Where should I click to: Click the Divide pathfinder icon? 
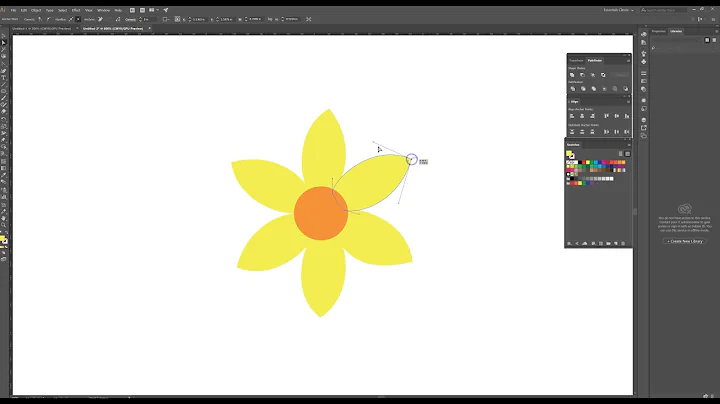point(573,89)
